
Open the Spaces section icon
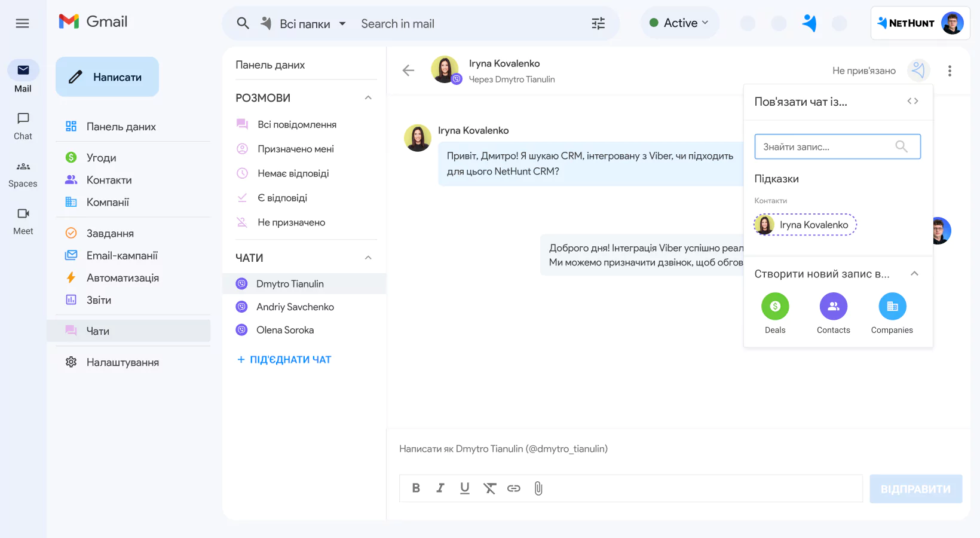click(23, 166)
